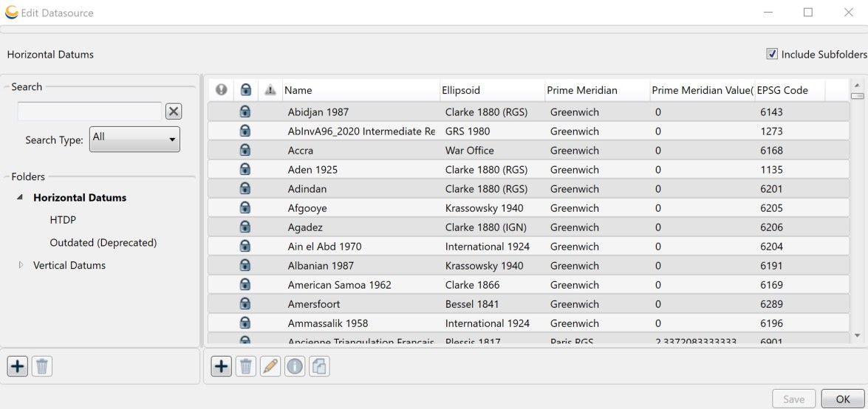Image resolution: width=868 pixels, height=409 pixels.
Task: Expand the Vertical Datums folder
Action: 21,265
